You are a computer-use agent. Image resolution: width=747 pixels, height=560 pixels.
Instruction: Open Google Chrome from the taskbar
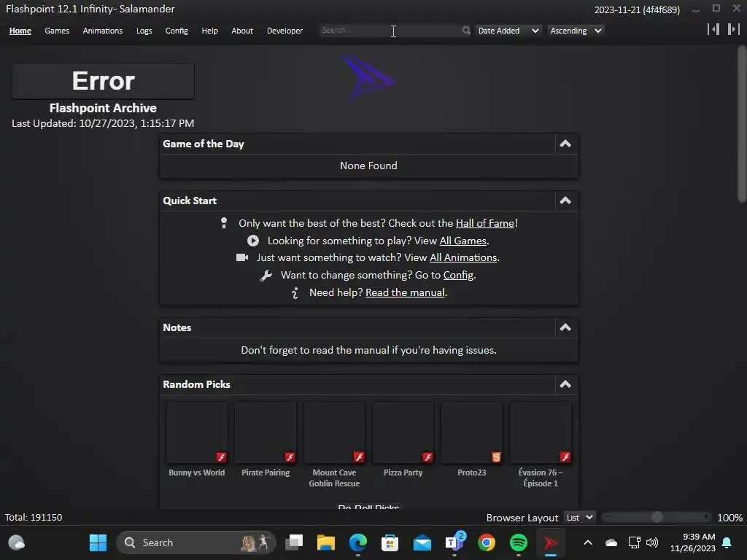487,542
